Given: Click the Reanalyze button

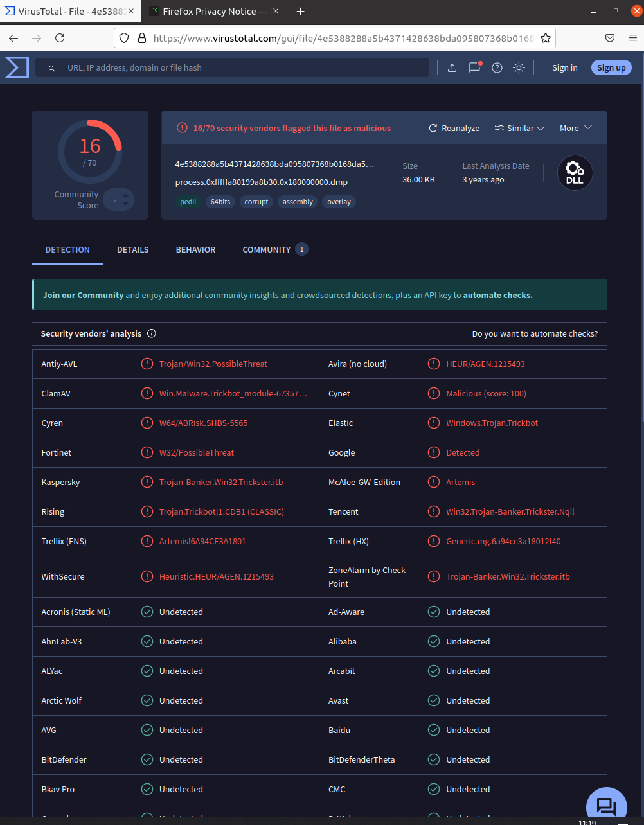Looking at the screenshot, I should click(x=454, y=128).
